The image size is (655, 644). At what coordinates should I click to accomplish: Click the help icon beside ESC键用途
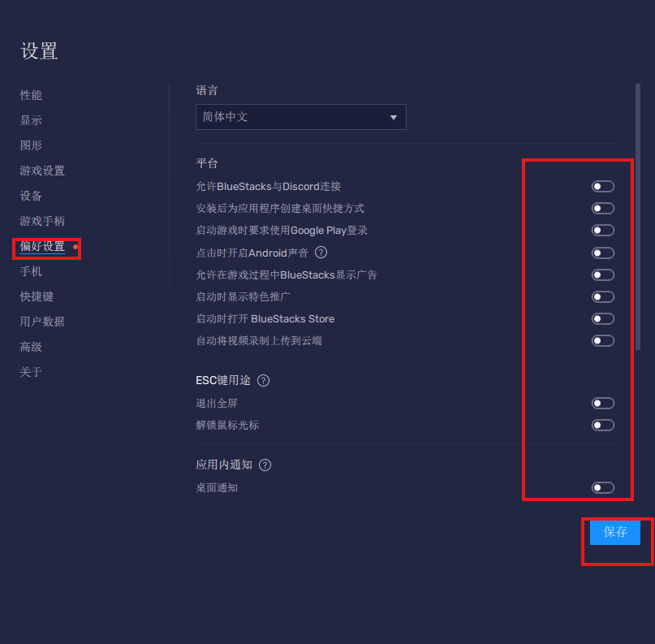(x=263, y=380)
